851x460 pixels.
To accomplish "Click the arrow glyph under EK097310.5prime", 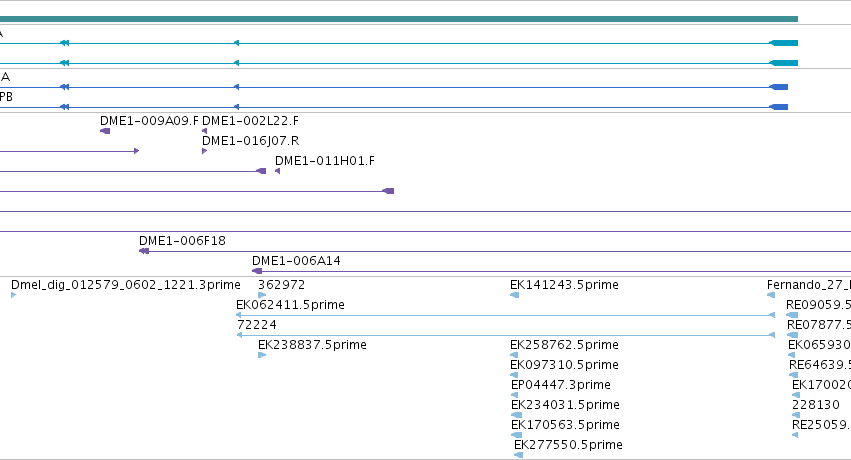I will click(514, 375).
